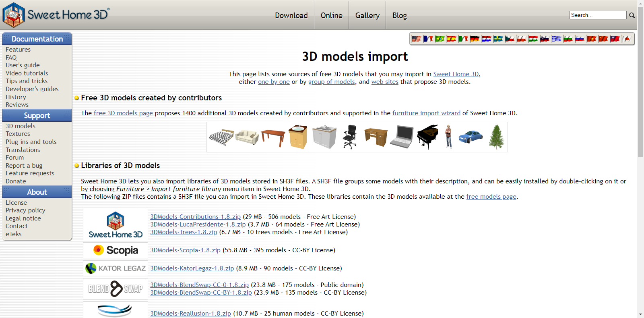Open the Report a bug link
This screenshot has width=644, height=318.
click(24, 166)
